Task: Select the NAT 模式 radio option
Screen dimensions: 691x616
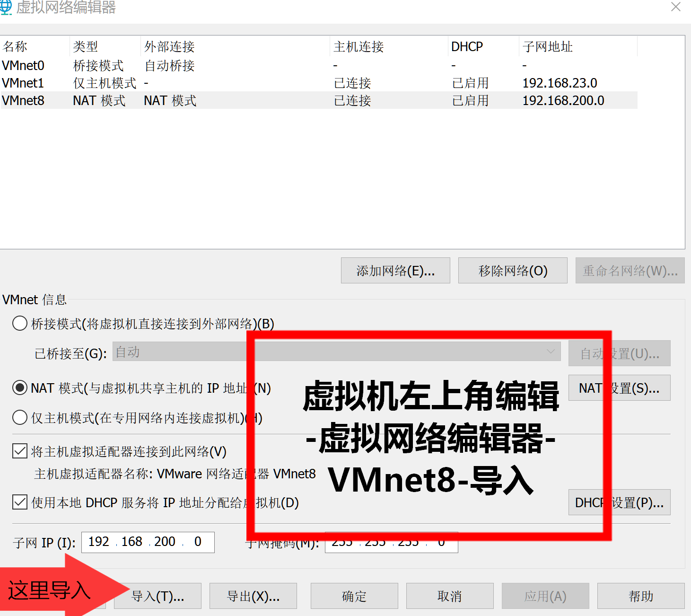Action: 19,388
